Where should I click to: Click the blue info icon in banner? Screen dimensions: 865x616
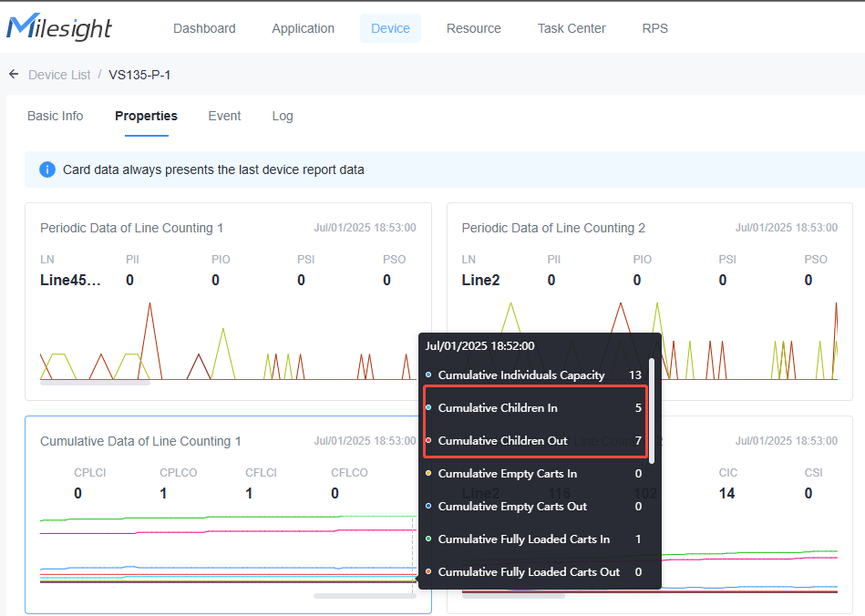click(x=47, y=169)
